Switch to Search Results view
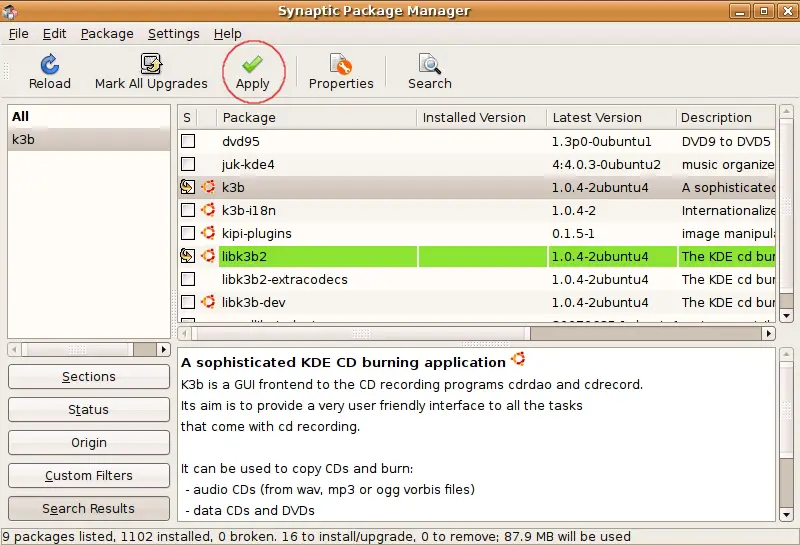This screenshot has height=545, width=800. point(89,508)
